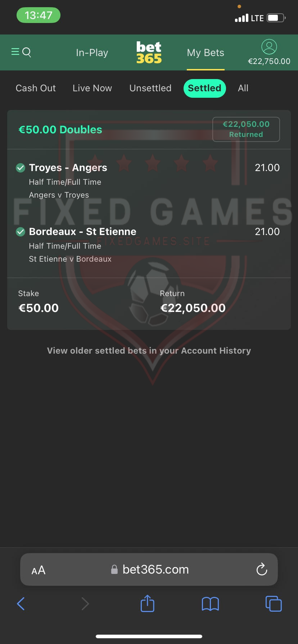Viewport: 298px width, 644px height.
Task: Open the AA reader settings
Action: pyautogui.click(x=38, y=570)
